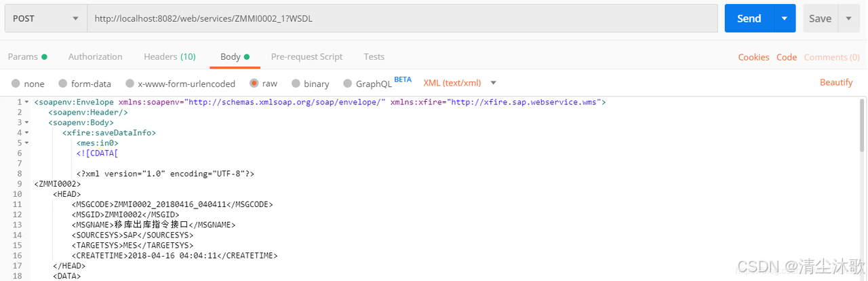Image resolution: width=868 pixels, height=281 pixels.
Task: Open the Save options dropdown arrow
Action: tap(848, 18)
